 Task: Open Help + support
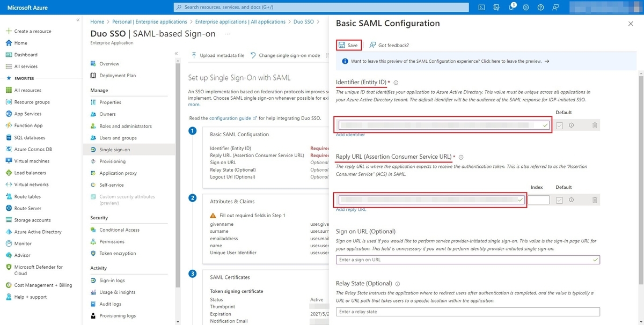(30, 297)
